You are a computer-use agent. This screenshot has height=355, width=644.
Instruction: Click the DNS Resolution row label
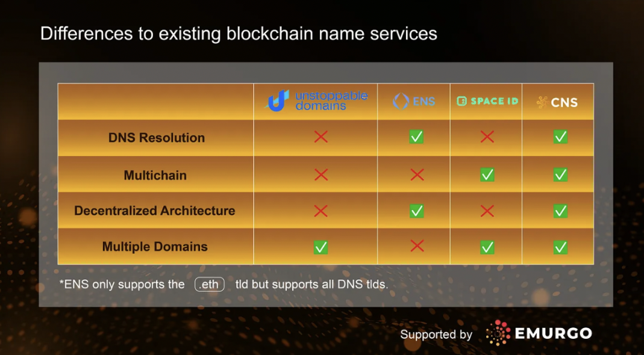157,138
